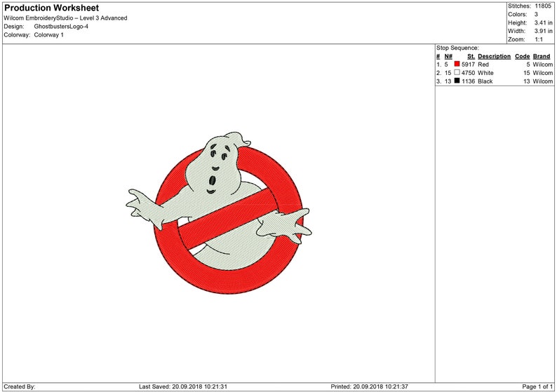Click the 'Wilcom' brand in Red row
The image size is (557, 392).
(543, 65)
